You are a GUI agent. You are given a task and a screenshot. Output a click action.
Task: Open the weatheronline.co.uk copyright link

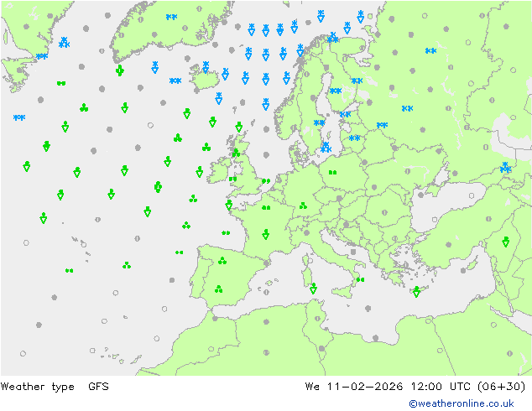[x=462, y=403]
